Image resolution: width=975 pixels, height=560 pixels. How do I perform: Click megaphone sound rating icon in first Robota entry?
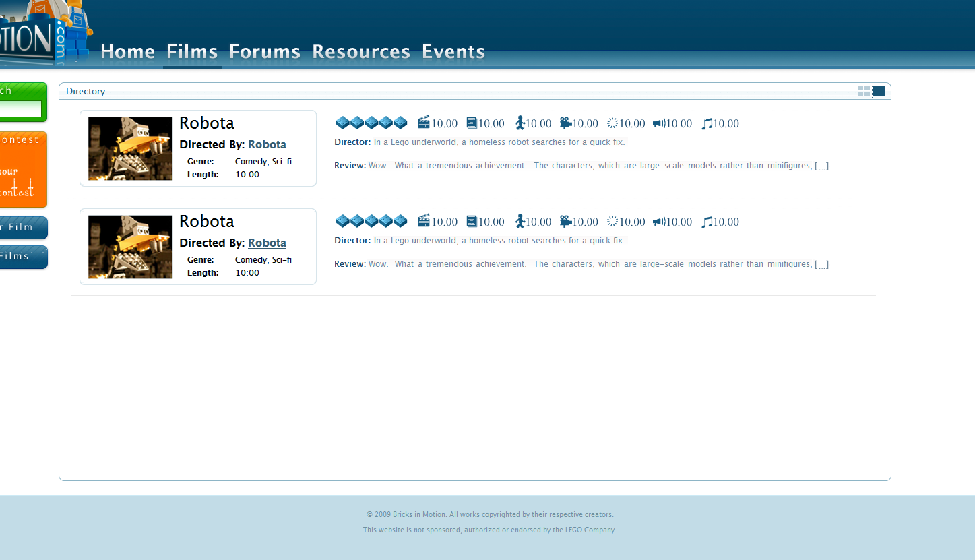(659, 123)
